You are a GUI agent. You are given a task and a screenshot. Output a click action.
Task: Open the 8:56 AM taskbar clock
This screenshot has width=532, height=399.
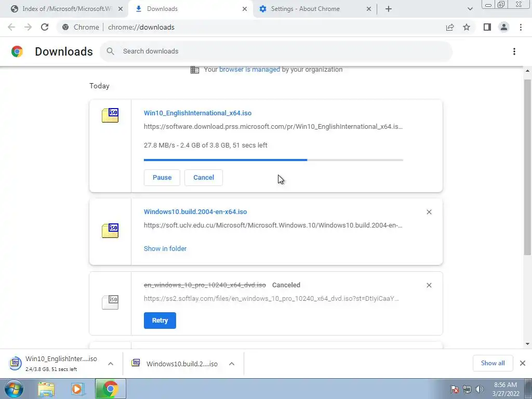coord(506,389)
